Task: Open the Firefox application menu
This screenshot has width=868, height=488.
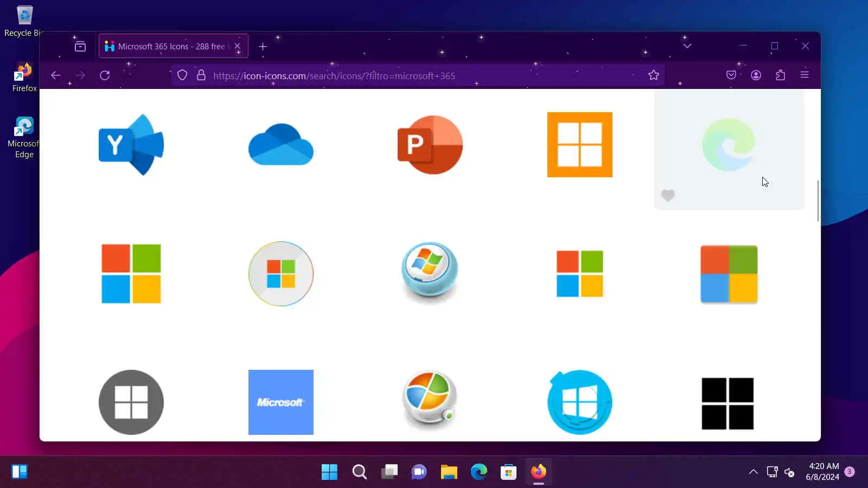Action: pos(805,75)
